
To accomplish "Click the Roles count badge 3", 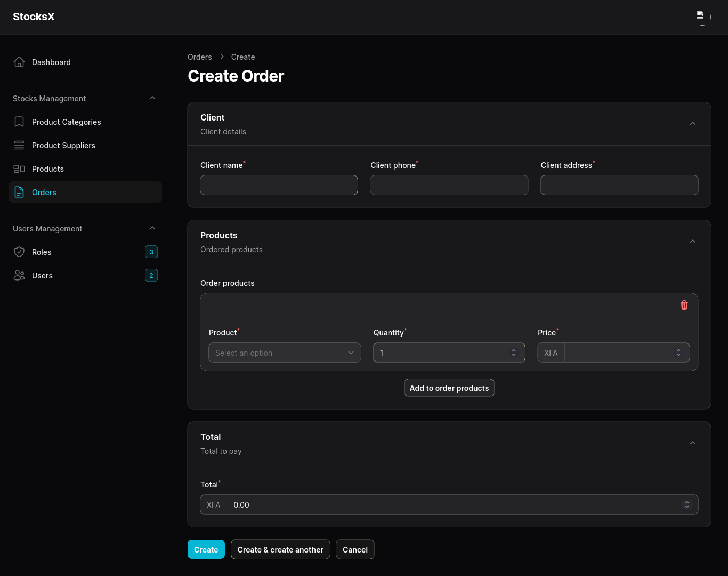I will [151, 252].
